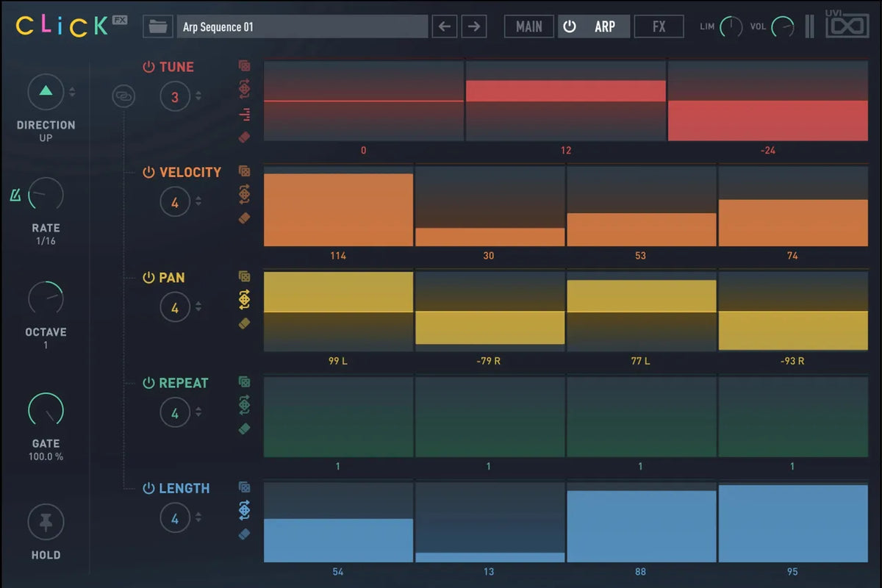
Task: Open the Arp Sequence 01 preset field
Action: coord(301,27)
